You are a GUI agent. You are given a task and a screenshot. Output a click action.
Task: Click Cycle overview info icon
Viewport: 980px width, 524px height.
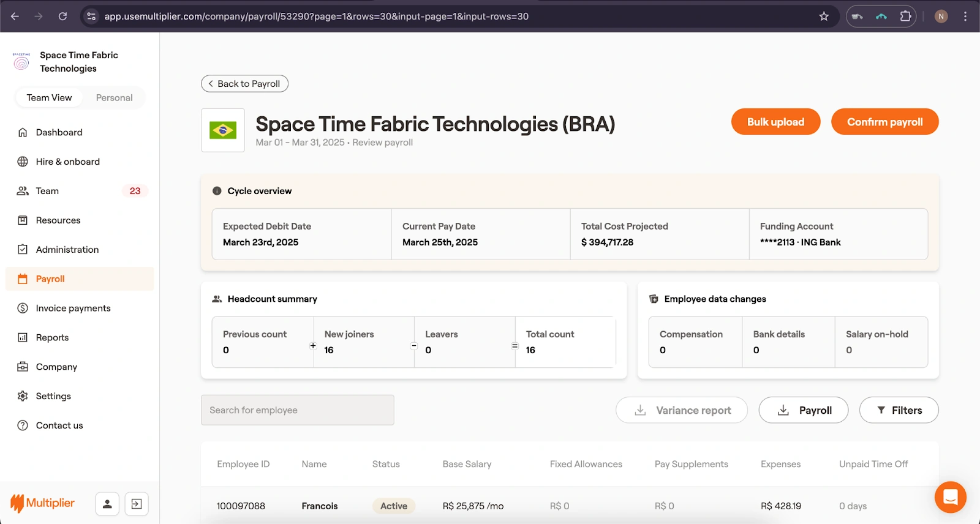click(217, 191)
